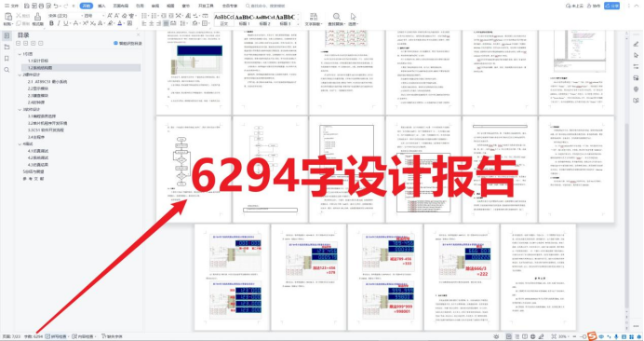The height and width of the screenshot is (341, 644).
Task: Click the 智能识别目录 button
Action: [127, 43]
